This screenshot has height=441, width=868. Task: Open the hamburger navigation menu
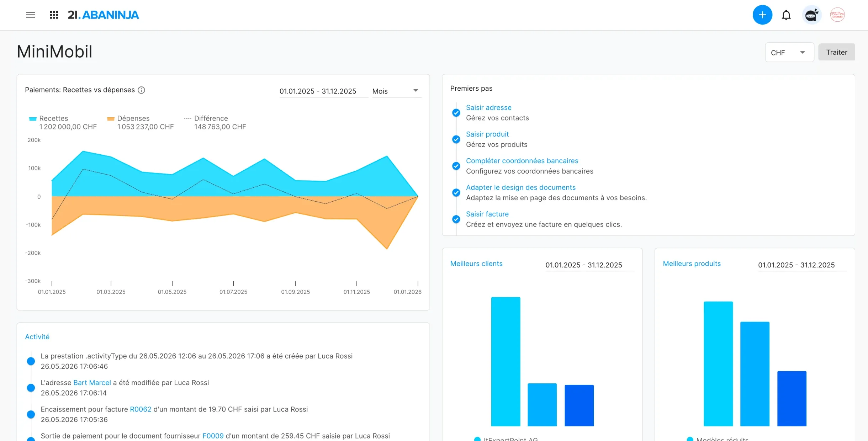point(30,15)
